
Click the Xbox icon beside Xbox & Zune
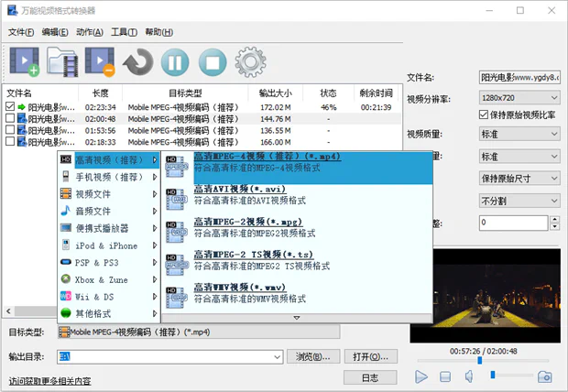[66, 278]
